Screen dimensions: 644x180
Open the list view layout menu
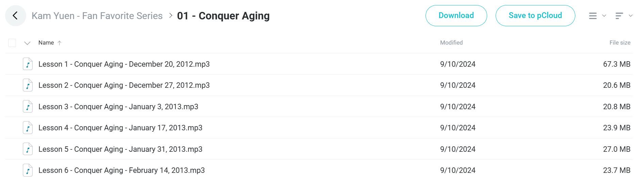pyautogui.click(x=593, y=16)
